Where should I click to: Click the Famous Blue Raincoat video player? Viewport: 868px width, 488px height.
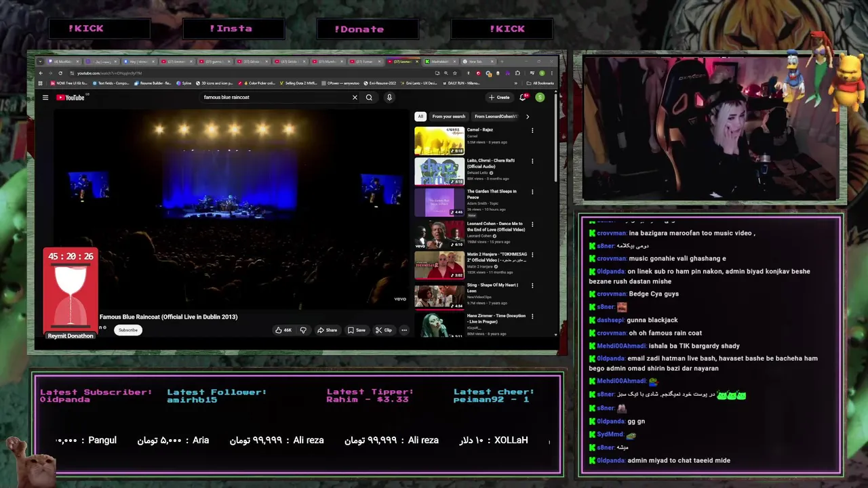(x=231, y=209)
